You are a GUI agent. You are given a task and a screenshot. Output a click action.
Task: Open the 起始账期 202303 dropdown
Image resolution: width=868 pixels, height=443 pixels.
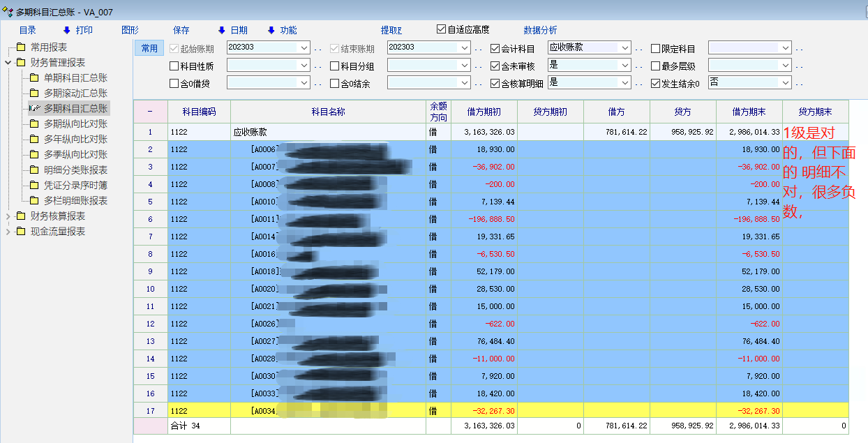point(304,48)
